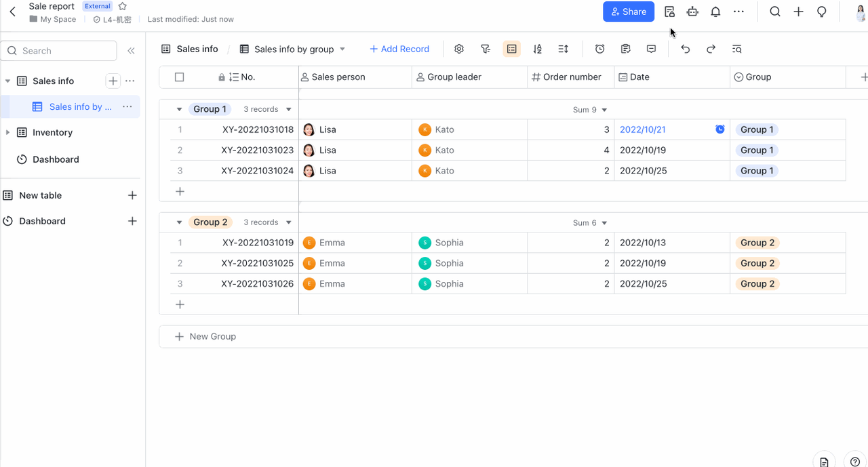868x467 pixels.
Task: Tick the select all records checkbox
Action: [179, 77]
